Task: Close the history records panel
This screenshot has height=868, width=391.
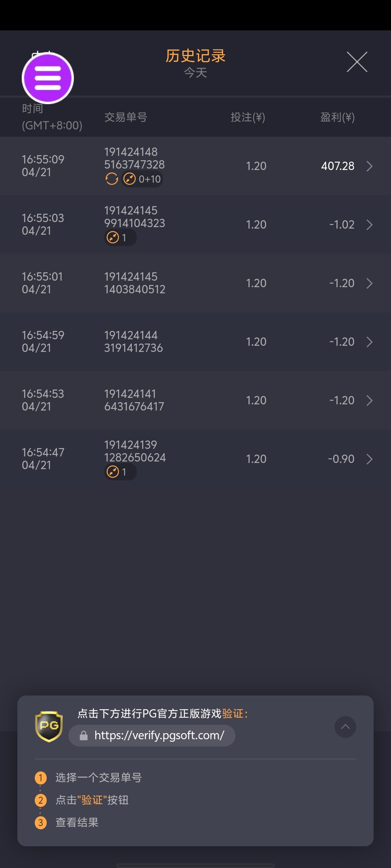Action: click(x=357, y=62)
